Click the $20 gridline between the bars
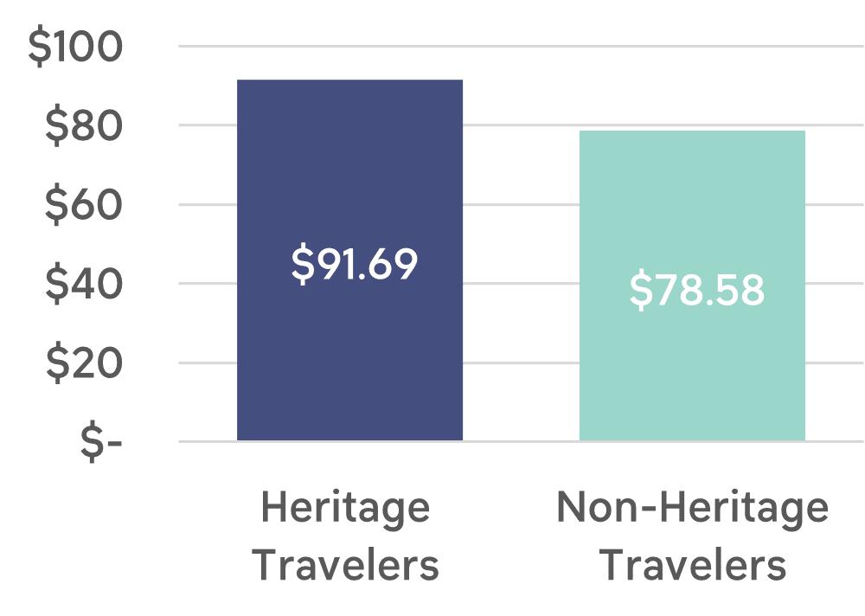This screenshot has width=865, height=616. [522, 363]
